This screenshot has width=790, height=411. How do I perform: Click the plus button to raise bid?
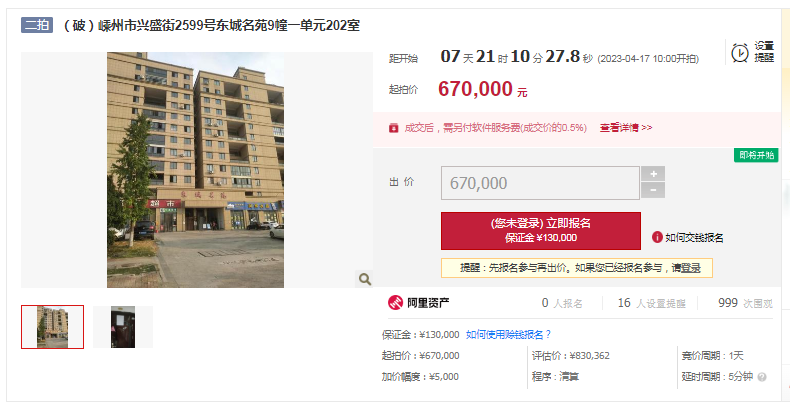(x=653, y=174)
